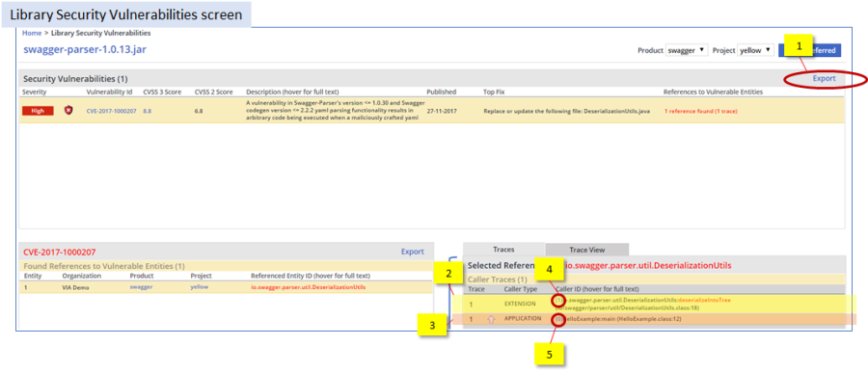Select the Traces tab
Viewport: 868px width, 372px height.
(503, 250)
